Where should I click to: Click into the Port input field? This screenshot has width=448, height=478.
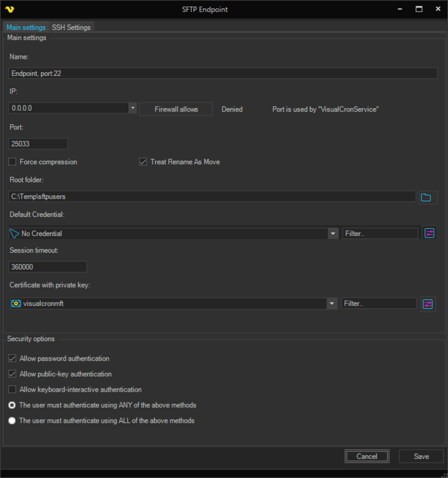[x=38, y=144]
